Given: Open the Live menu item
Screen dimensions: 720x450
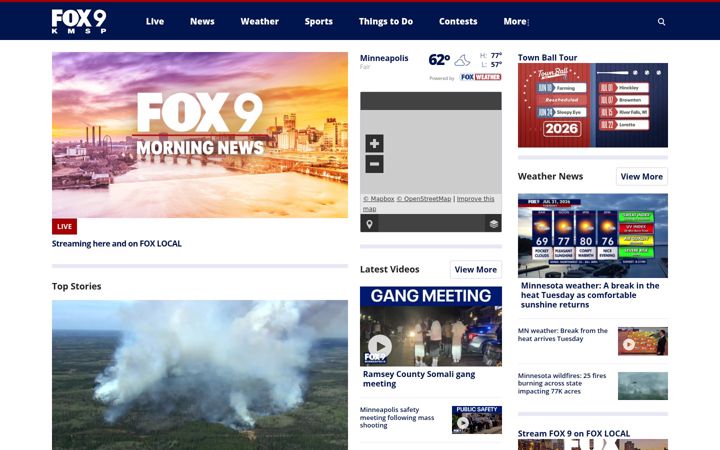Looking at the screenshot, I should pyautogui.click(x=155, y=22).
